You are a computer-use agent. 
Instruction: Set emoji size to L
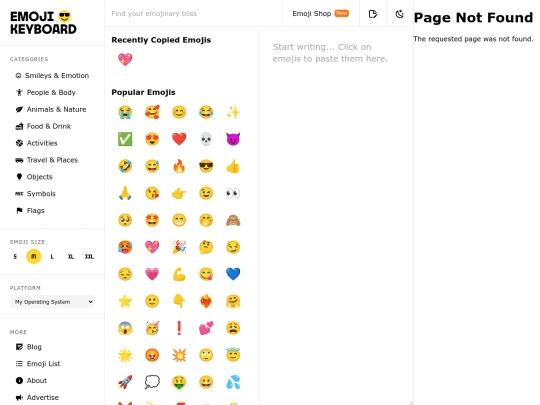pyautogui.click(x=52, y=257)
